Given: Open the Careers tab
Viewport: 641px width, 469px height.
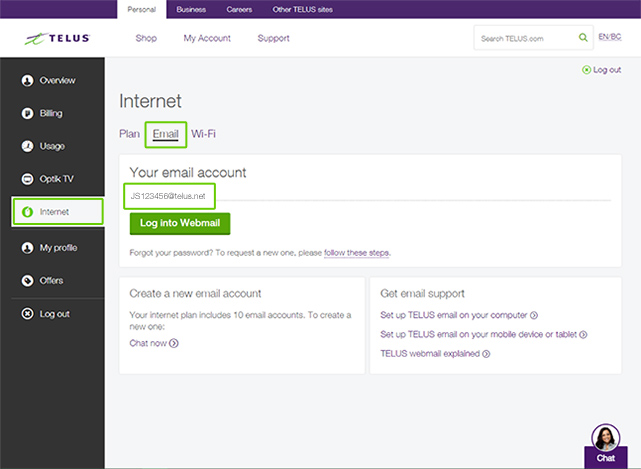Looking at the screenshot, I should [239, 9].
